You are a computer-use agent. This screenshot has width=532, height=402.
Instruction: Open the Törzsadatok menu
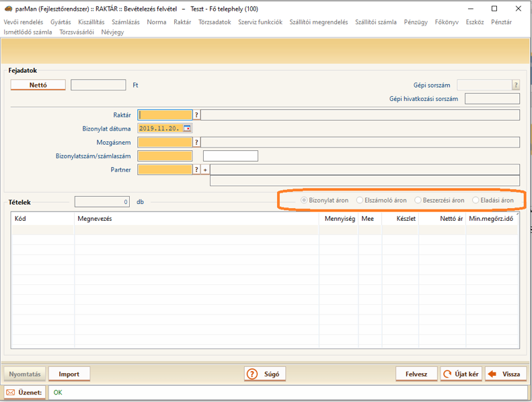pos(215,22)
